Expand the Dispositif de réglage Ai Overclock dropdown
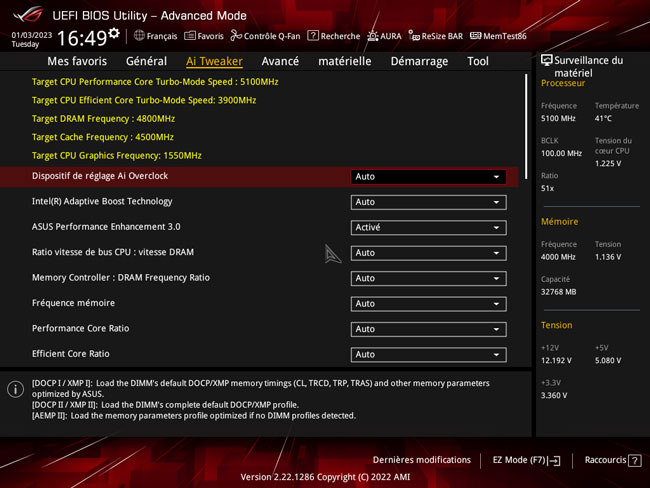 click(428, 177)
